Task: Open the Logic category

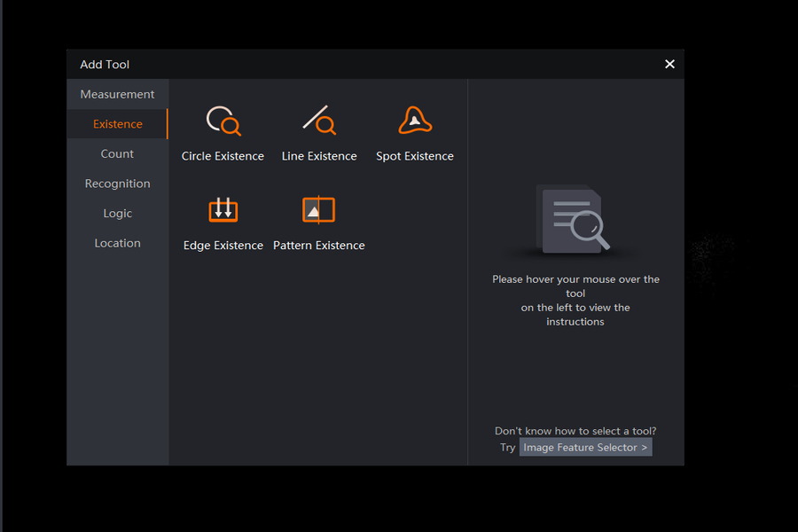Action: click(x=118, y=214)
